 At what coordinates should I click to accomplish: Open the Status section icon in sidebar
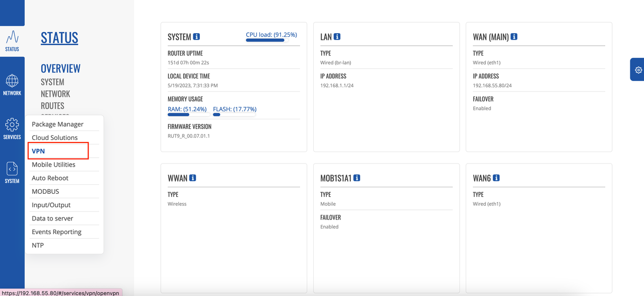(12, 38)
